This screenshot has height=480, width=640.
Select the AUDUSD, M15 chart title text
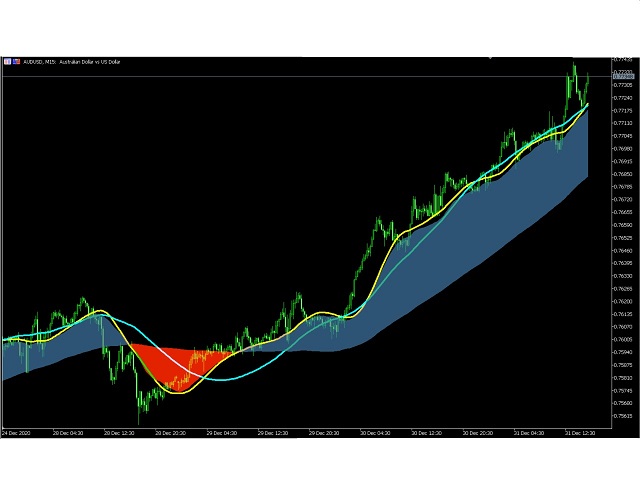point(71,62)
